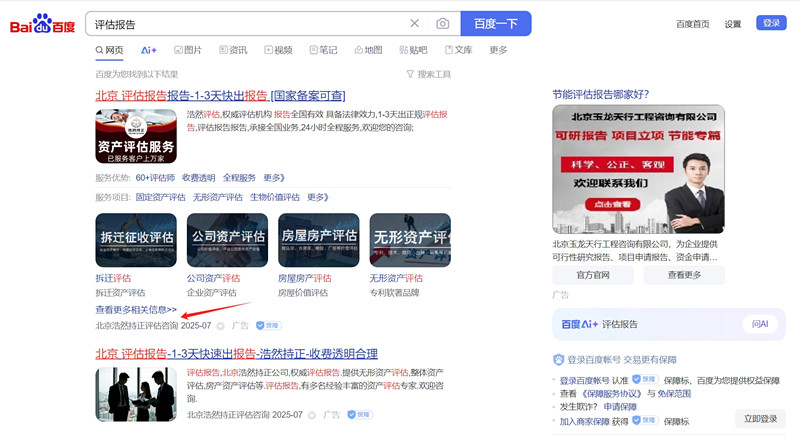
Task: Click the Baidu logo
Action: point(42,24)
